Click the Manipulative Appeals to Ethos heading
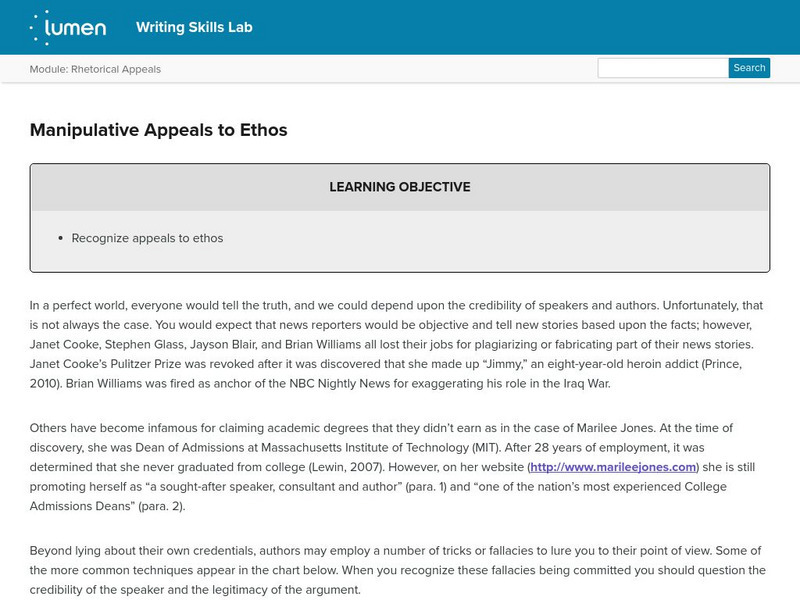The height and width of the screenshot is (600, 800). (158, 130)
